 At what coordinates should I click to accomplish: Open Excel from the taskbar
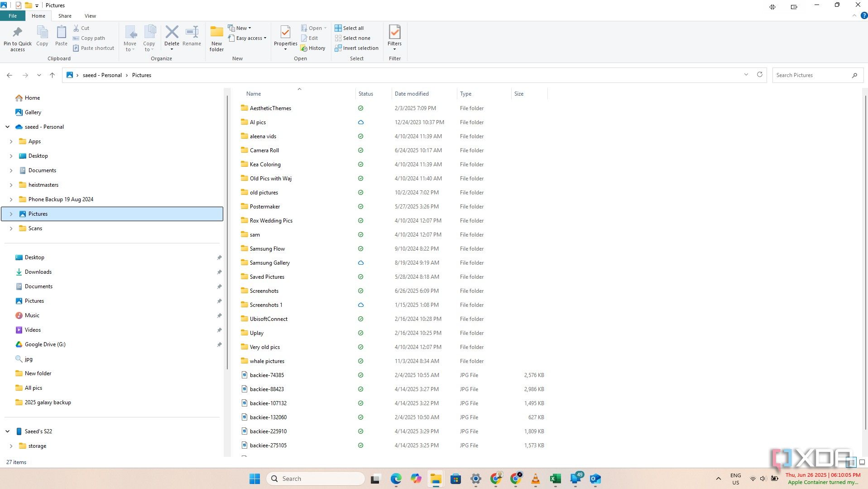[x=555, y=479]
